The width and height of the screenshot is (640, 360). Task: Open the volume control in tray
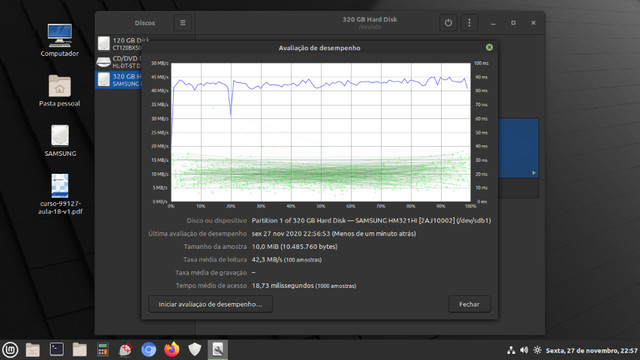point(524,350)
